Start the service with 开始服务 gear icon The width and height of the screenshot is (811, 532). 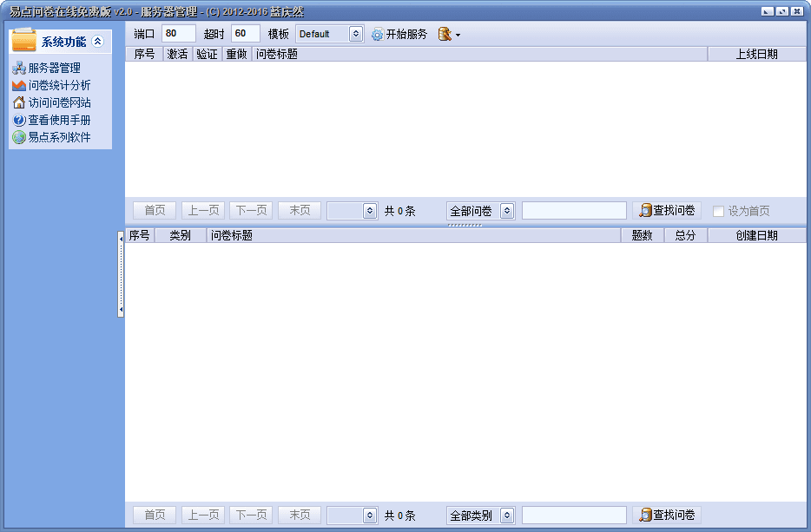[x=377, y=35]
